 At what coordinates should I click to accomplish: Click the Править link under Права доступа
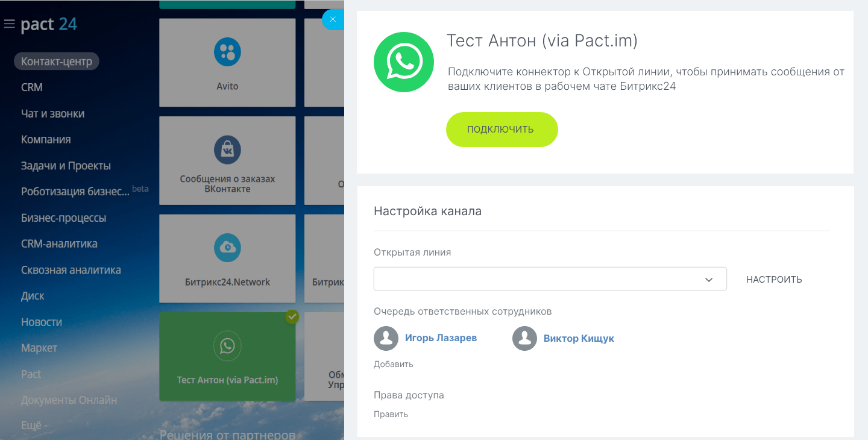391,414
